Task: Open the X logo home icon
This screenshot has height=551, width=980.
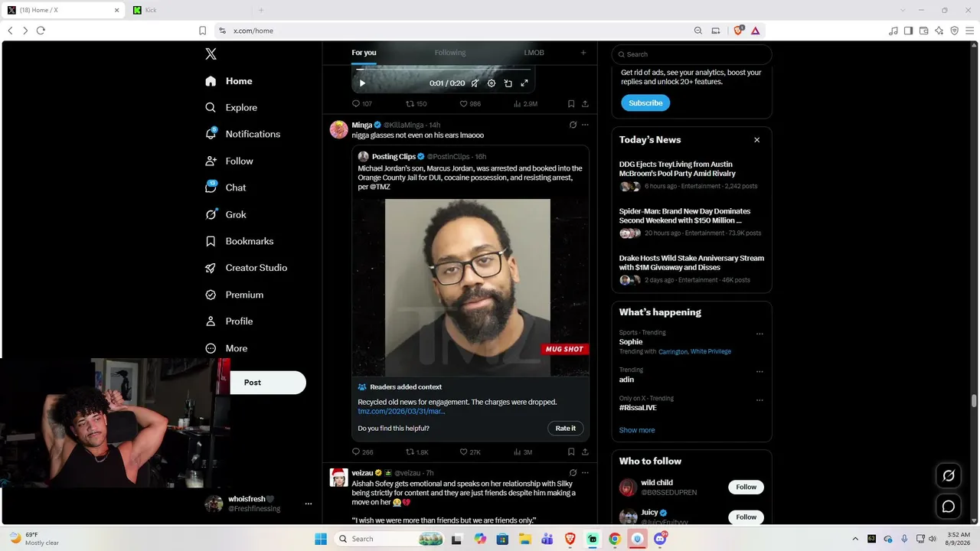Action: (211, 54)
